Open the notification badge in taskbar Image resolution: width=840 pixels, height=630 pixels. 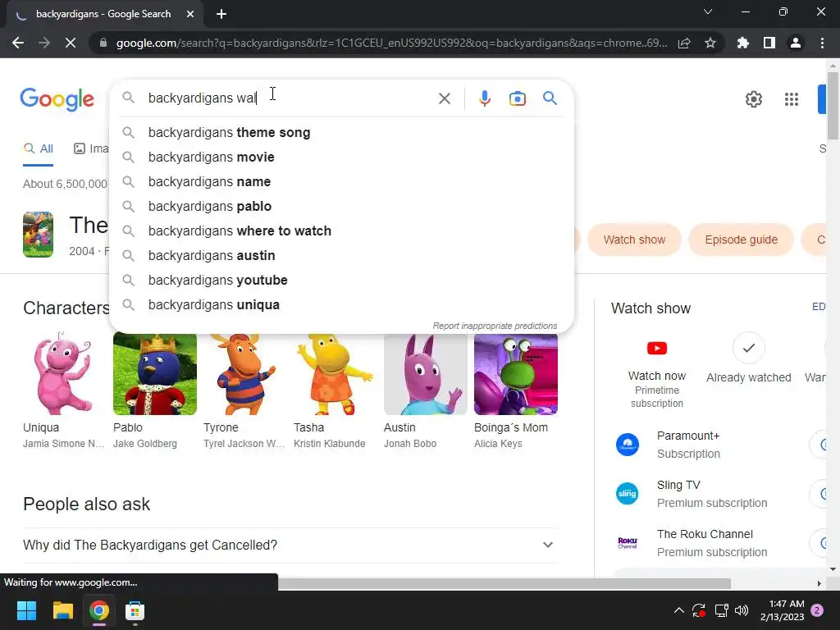(817, 610)
